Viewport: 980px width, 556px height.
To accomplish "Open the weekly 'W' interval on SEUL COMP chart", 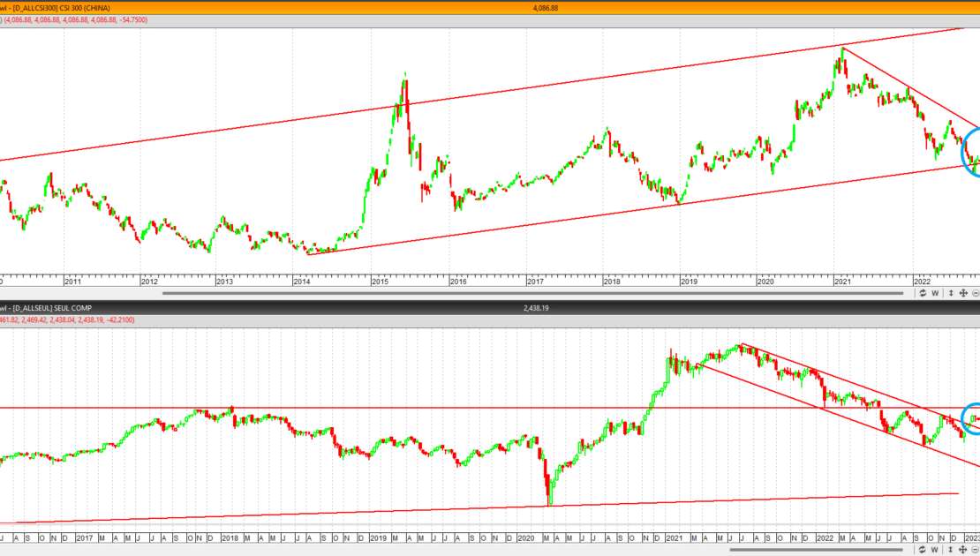I will point(936,550).
